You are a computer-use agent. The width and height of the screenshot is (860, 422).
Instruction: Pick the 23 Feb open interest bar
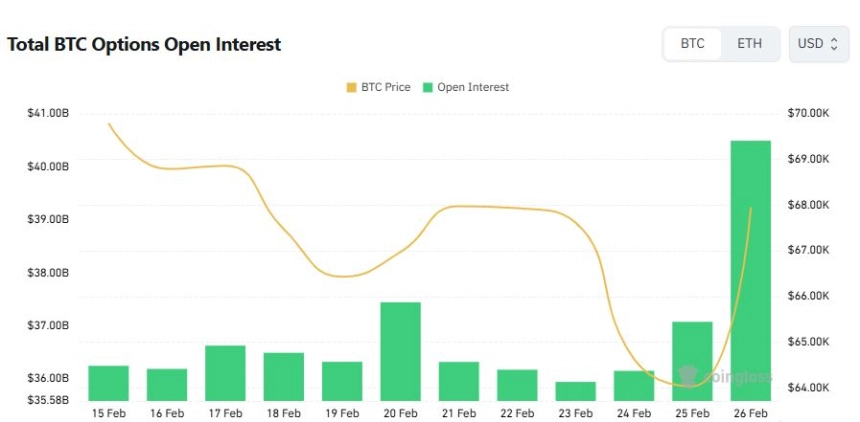(x=575, y=390)
